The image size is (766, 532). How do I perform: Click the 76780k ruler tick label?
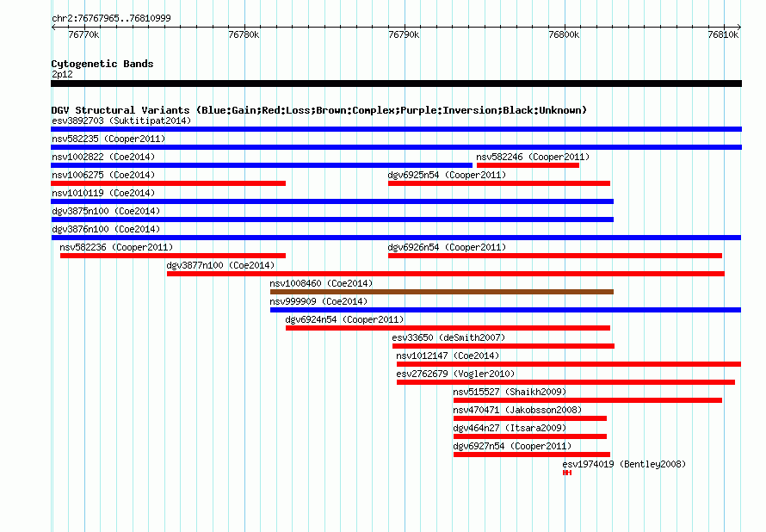click(x=244, y=34)
